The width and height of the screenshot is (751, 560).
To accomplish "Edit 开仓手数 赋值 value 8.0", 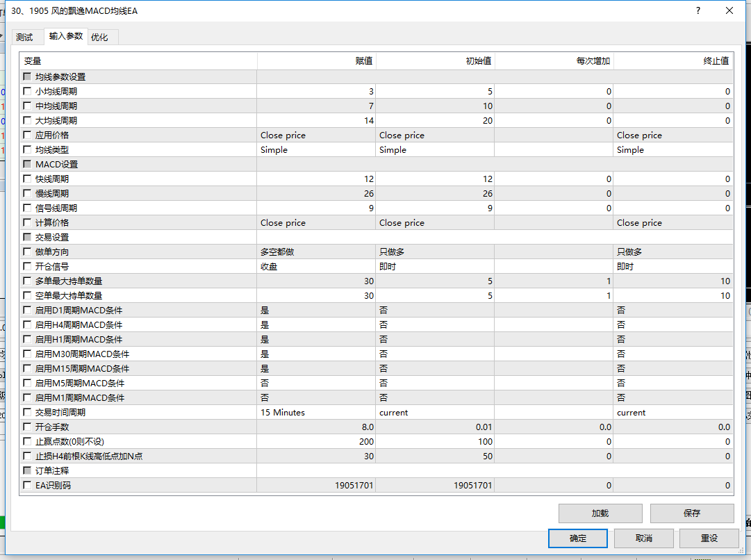I will (x=316, y=427).
